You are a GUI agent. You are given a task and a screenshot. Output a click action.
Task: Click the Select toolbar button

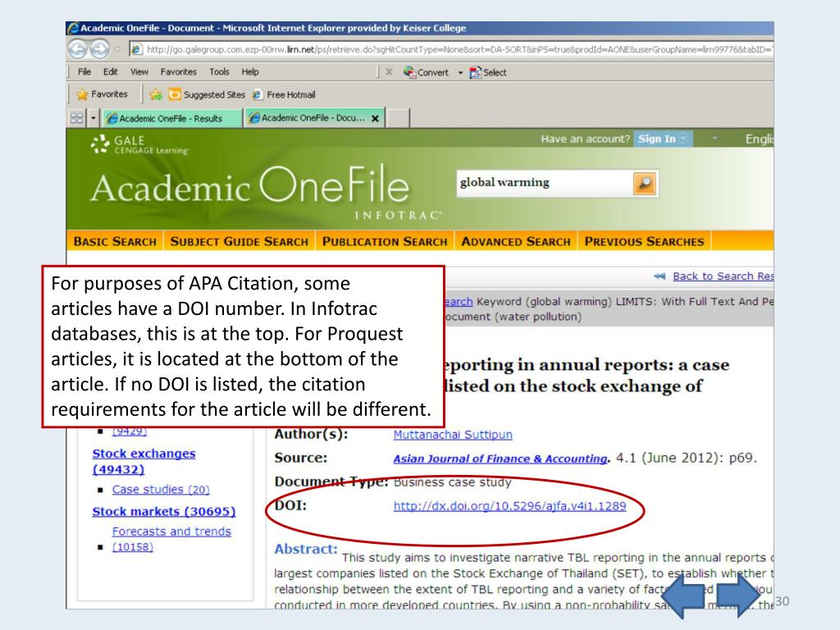tap(488, 72)
